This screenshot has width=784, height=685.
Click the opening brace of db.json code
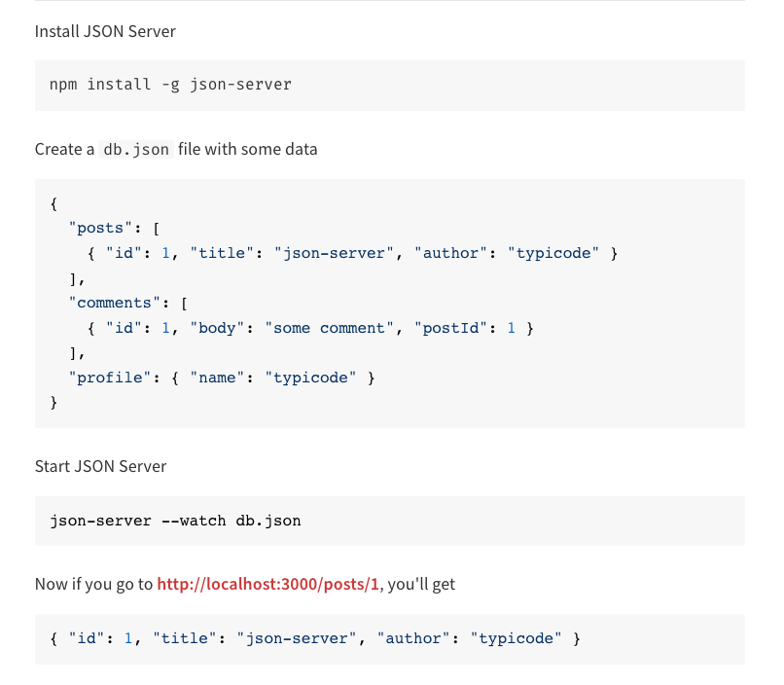point(53,203)
